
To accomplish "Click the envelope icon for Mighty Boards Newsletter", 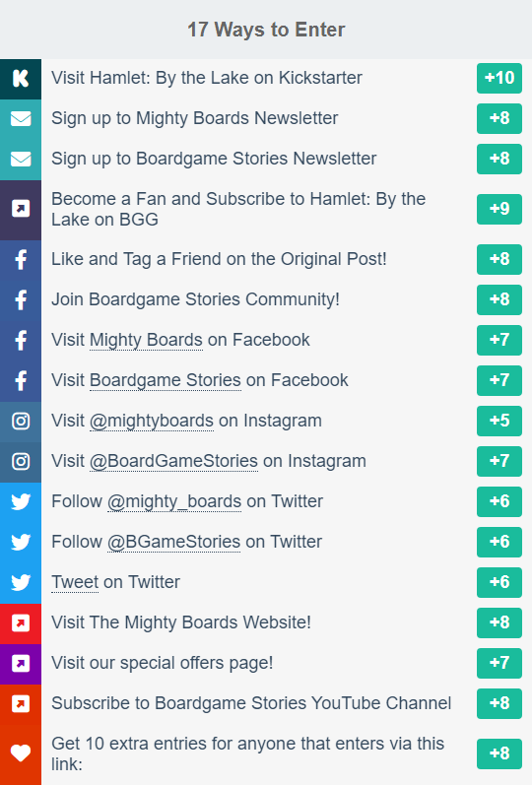I will coord(21,118).
